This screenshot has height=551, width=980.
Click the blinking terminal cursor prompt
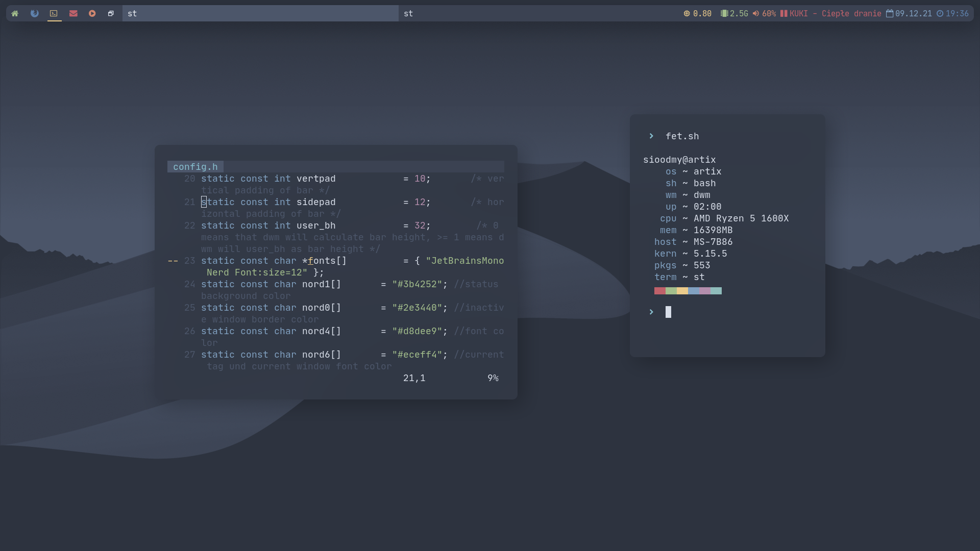668,312
